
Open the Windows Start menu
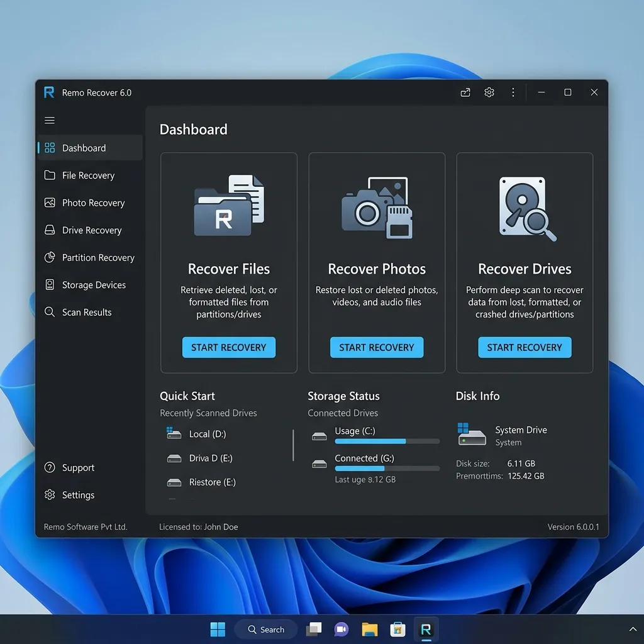point(218,629)
